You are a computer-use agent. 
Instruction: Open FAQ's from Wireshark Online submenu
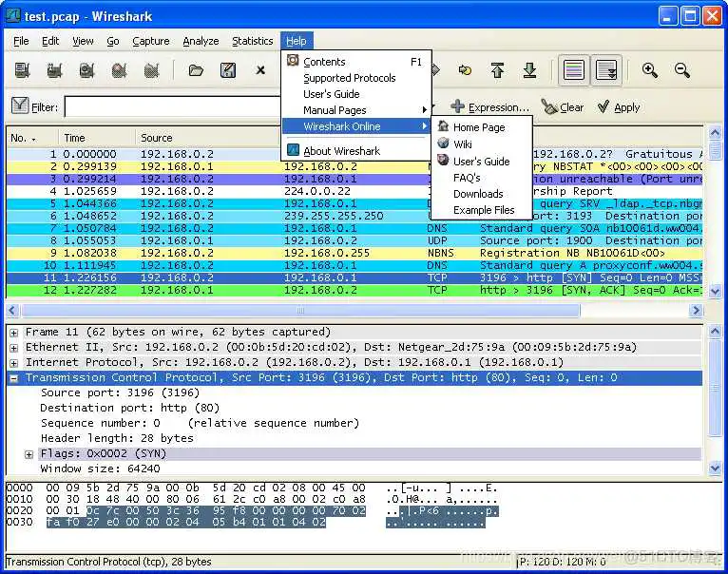click(x=467, y=178)
